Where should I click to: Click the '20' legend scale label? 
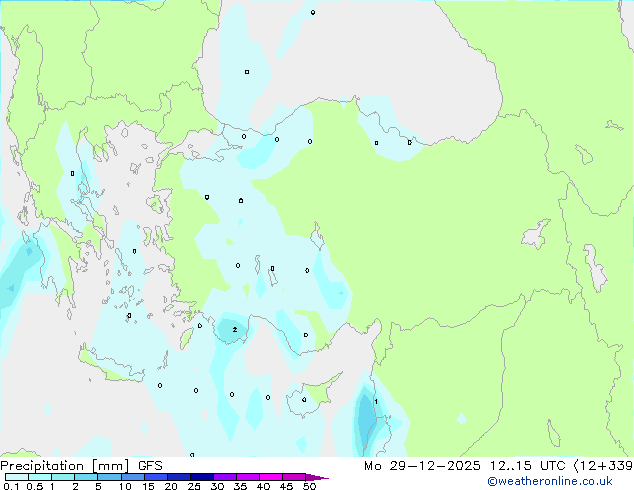pyautogui.click(x=171, y=486)
